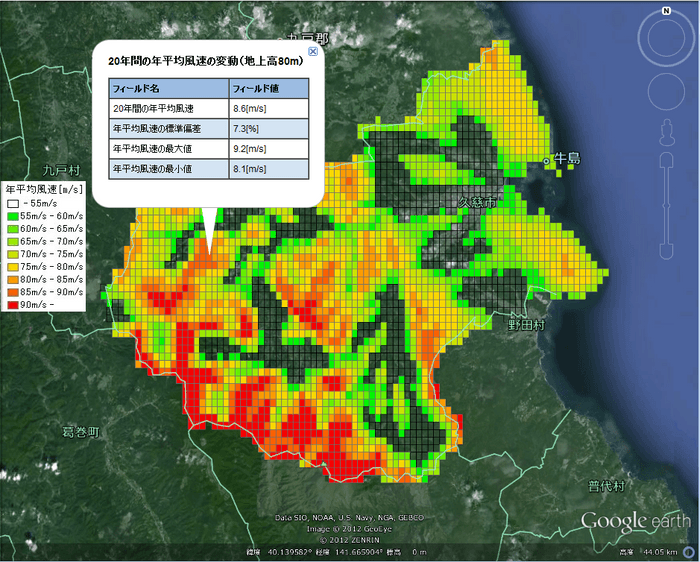Image resolution: width=700 pixels, height=562 pixels.
Task: Click the N north marker on the compass
Action: tap(666, 11)
